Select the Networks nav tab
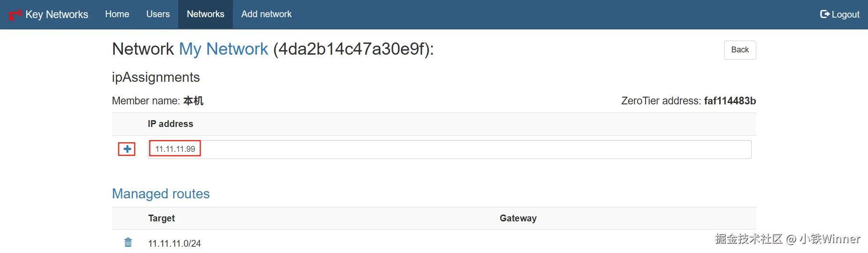Image resolution: width=868 pixels, height=253 pixels. [x=205, y=14]
